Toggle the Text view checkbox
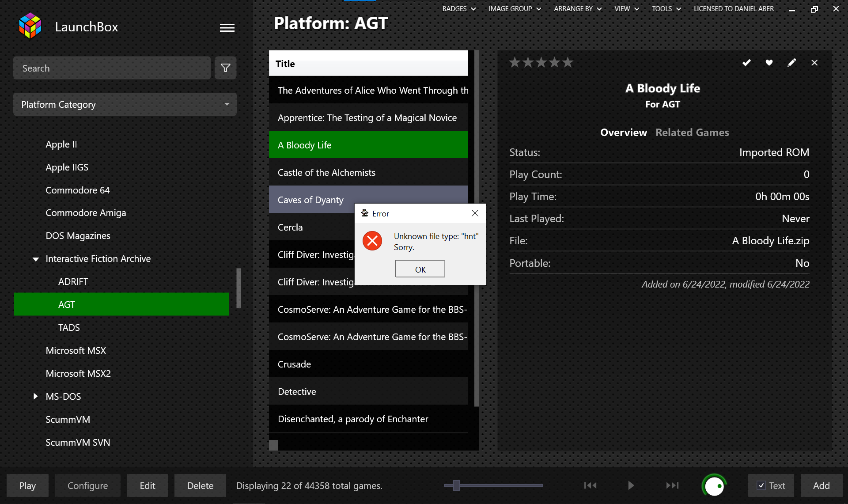This screenshot has height=504, width=848. (761, 485)
